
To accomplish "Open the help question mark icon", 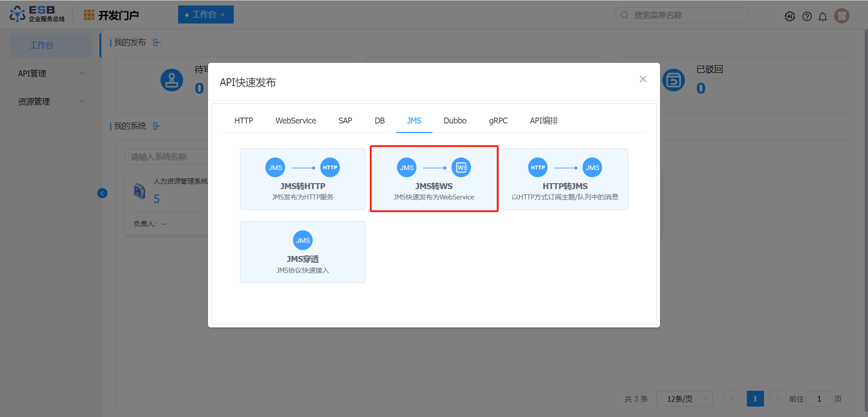I will click(807, 16).
